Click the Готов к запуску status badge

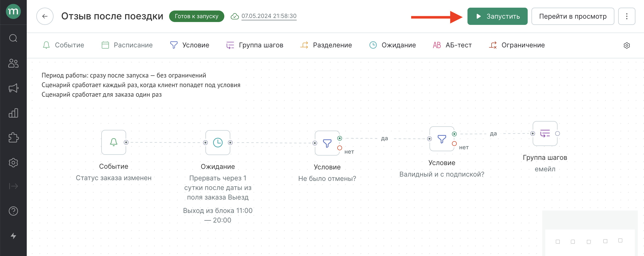click(196, 16)
